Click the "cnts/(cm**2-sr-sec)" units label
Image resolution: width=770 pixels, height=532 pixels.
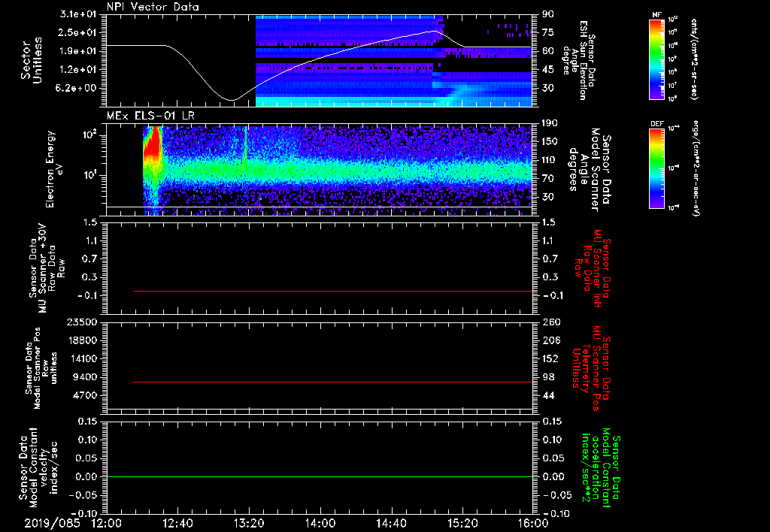[x=694, y=59]
